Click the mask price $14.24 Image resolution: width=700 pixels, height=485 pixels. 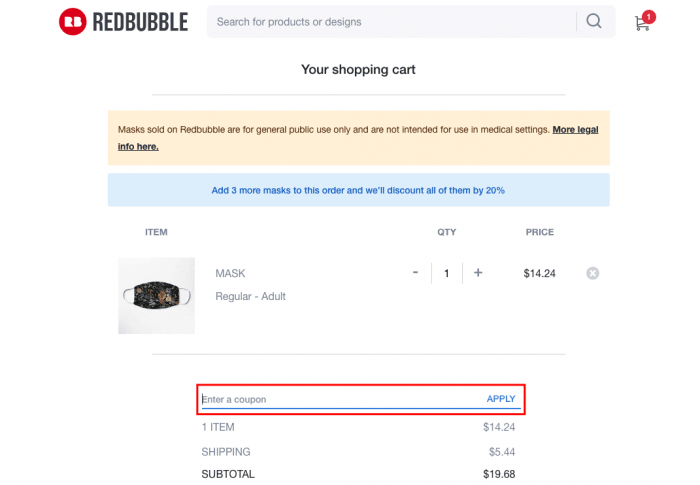click(x=539, y=273)
